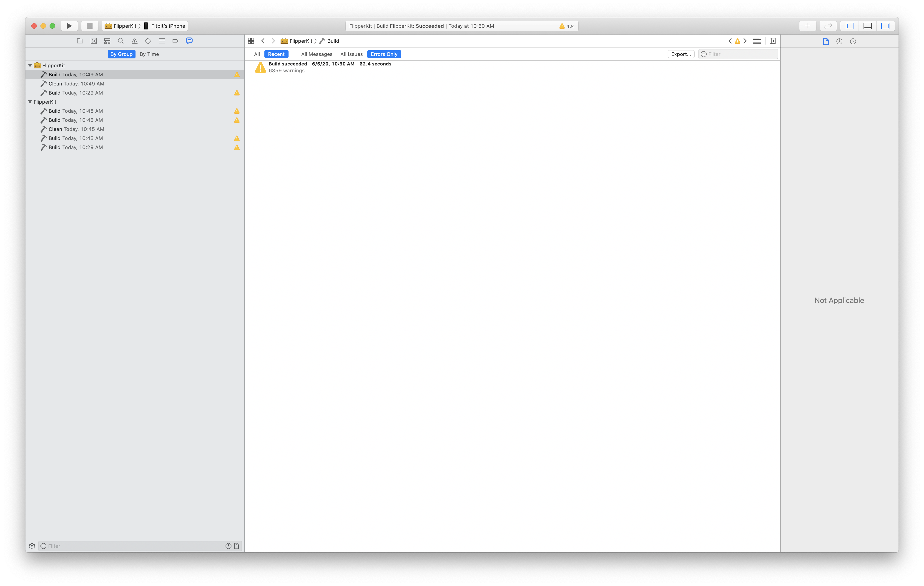Select the Find navigator magnifier icon
The height and width of the screenshot is (586, 924).
pos(121,41)
